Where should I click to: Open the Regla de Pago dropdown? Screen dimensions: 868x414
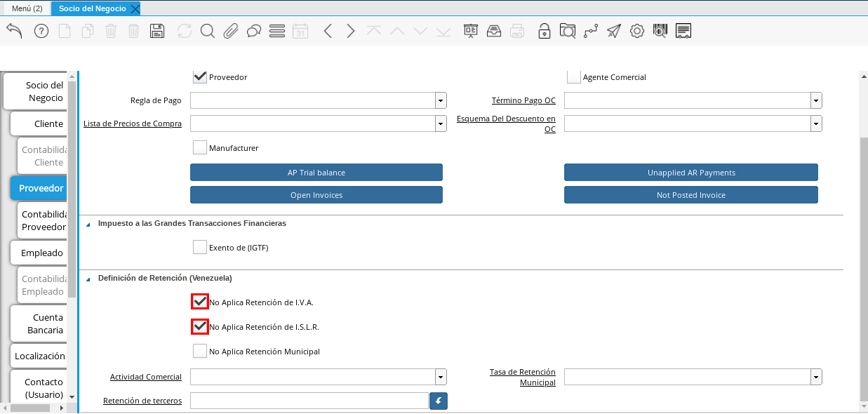click(x=441, y=100)
